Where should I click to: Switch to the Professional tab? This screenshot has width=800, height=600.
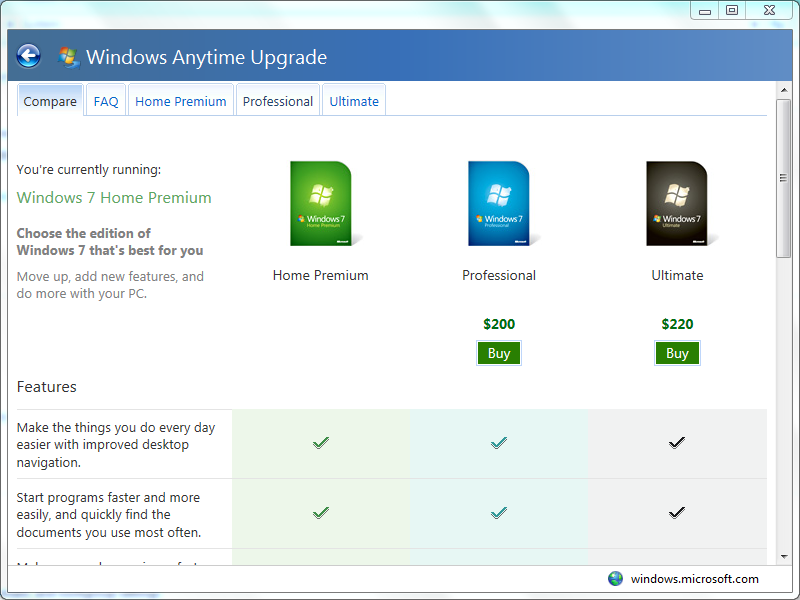coord(278,101)
